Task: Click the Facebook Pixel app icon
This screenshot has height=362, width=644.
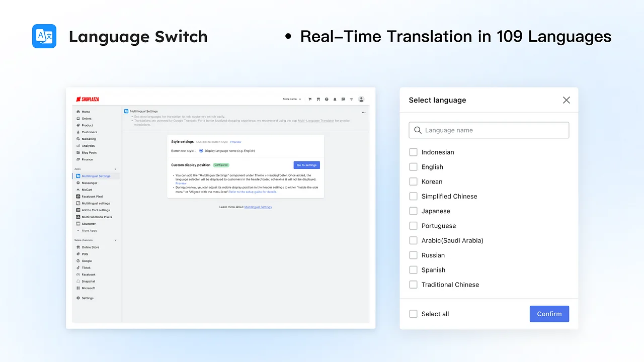Action: 79,196
